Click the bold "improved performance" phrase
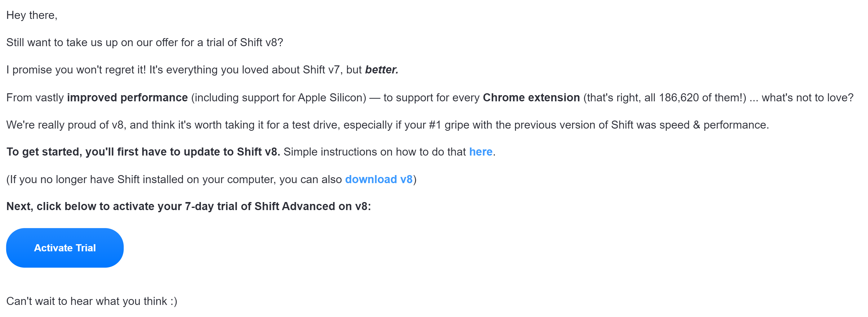The width and height of the screenshot is (868, 317). [x=127, y=98]
